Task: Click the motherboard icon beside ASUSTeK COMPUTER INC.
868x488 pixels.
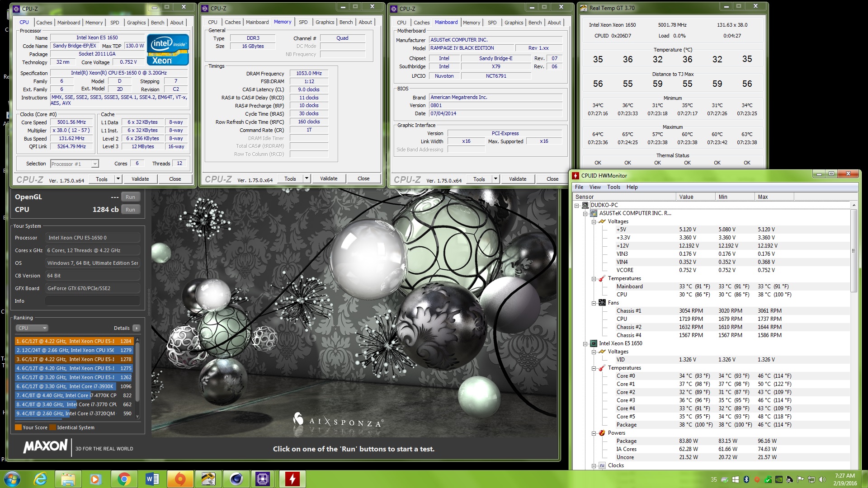Action: (x=594, y=213)
